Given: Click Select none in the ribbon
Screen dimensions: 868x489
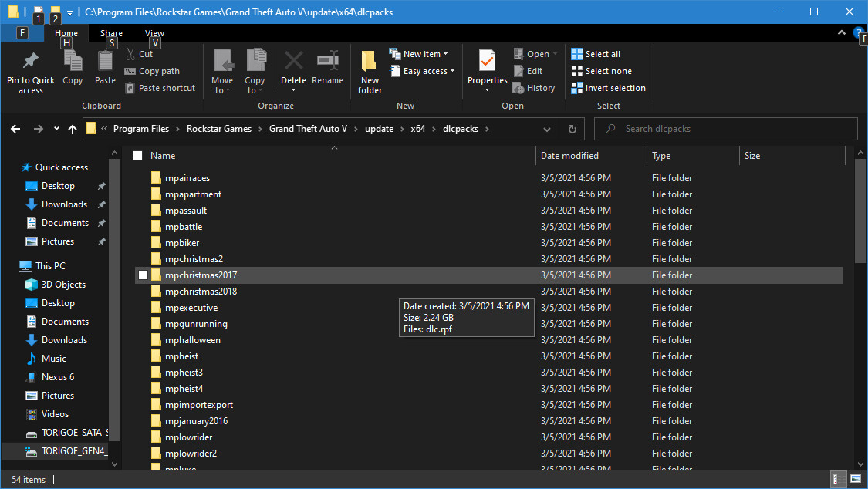Looking at the screenshot, I should coord(601,71).
